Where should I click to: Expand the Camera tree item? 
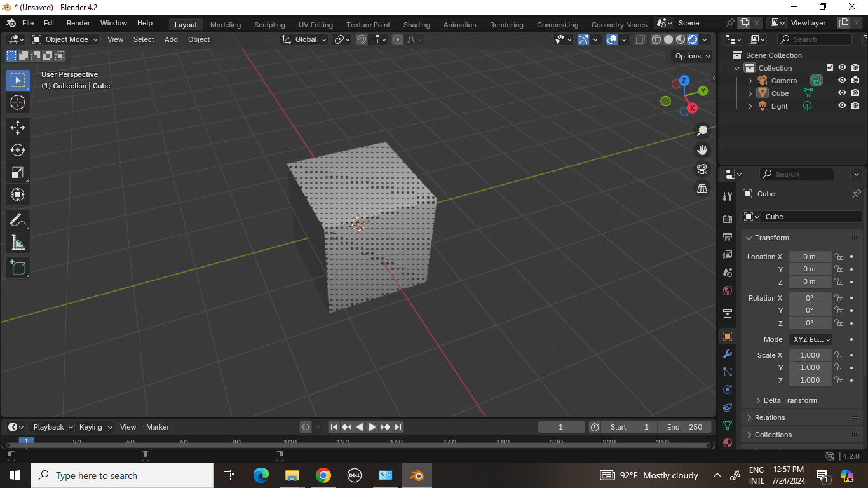coord(750,81)
